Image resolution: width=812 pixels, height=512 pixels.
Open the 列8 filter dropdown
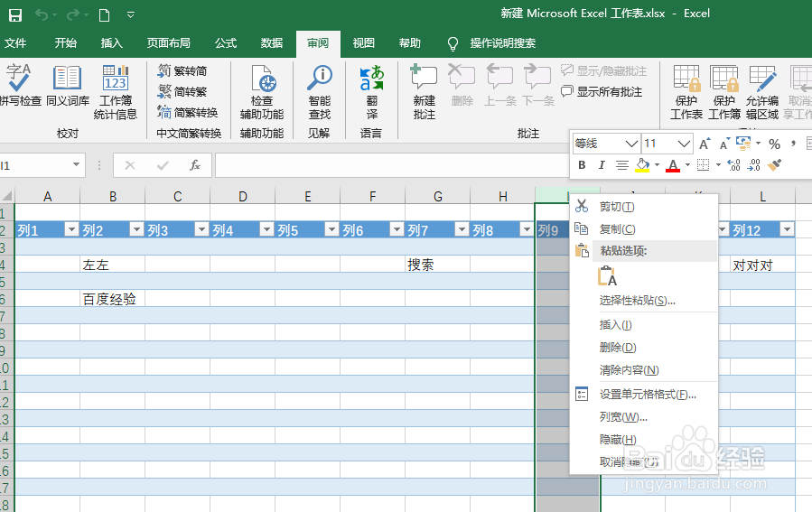(527, 229)
